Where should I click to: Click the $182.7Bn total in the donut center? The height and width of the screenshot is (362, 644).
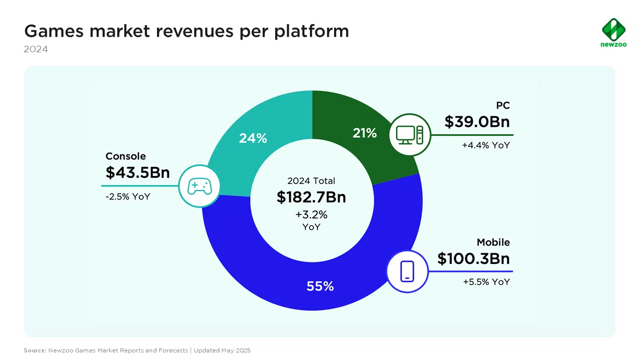pos(311,198)
